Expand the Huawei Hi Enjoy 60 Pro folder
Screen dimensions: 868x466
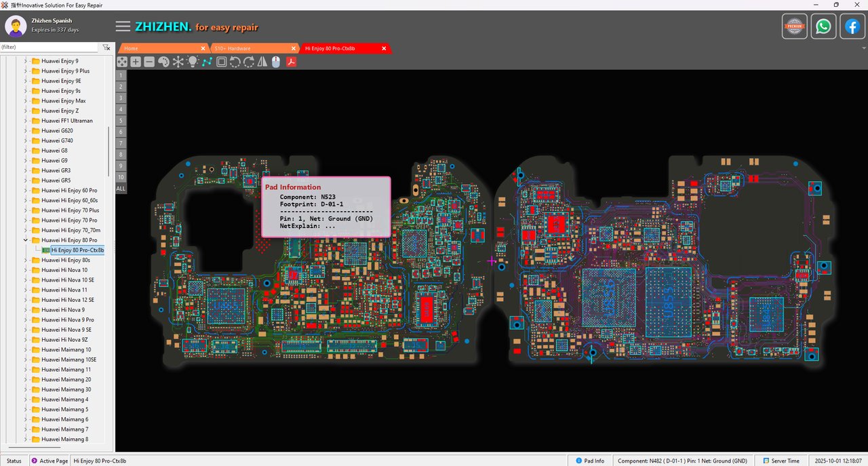coord(26,190)
